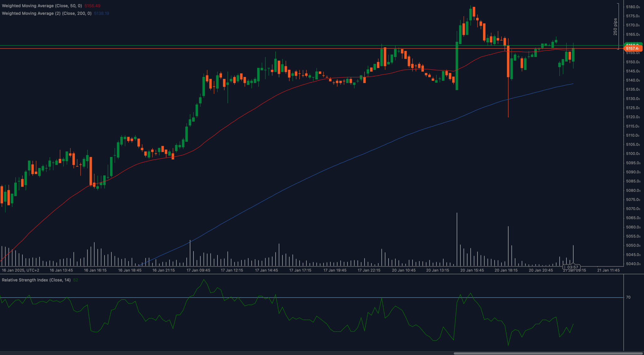
Task: Click the 20 Jan 15:45 time axis label
Action: tap(472, 270)
